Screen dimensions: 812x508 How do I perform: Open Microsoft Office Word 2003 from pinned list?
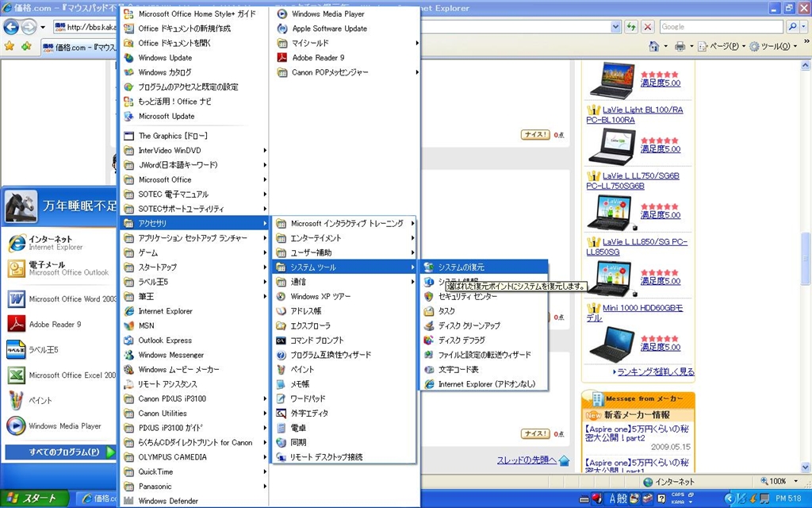tap(60, 299)
